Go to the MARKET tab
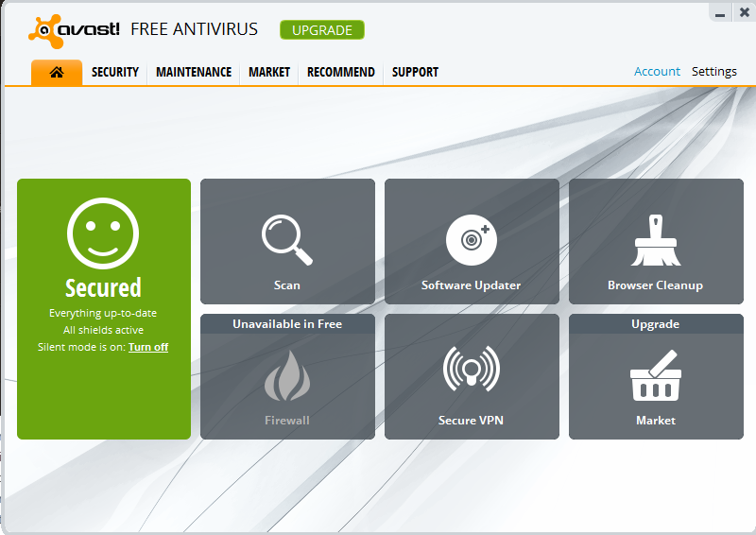 tap(269, 73)
